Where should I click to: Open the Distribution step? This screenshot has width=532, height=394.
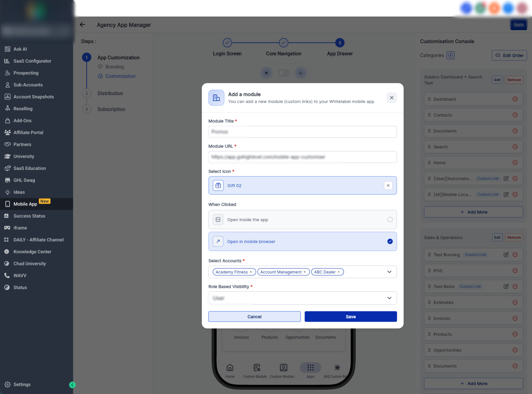coord(110,93)
